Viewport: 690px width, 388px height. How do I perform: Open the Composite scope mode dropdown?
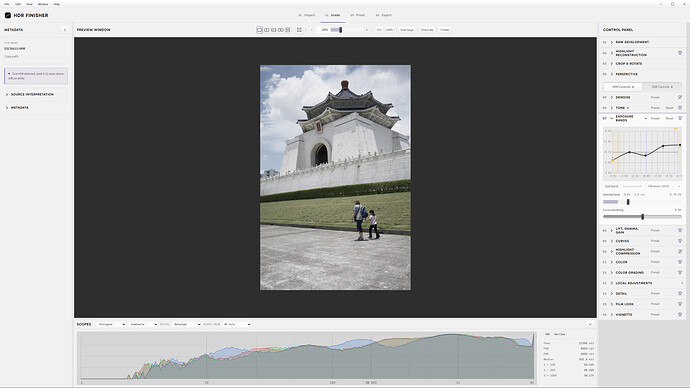(x=143, y=324)
